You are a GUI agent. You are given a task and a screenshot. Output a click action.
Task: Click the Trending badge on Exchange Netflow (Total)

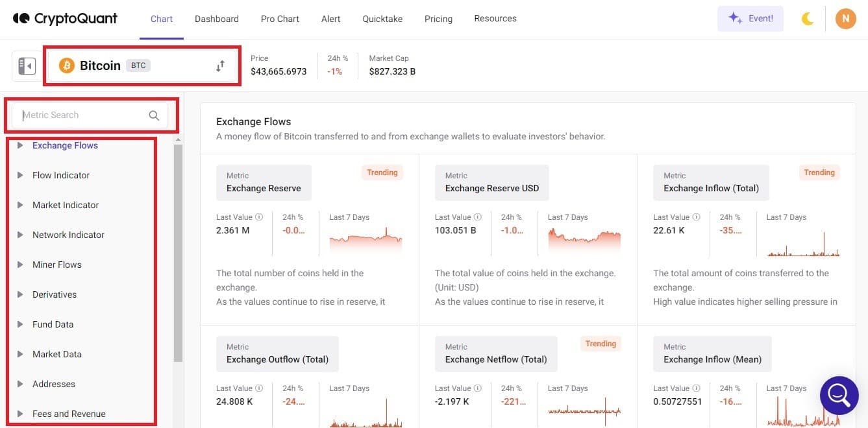(601, 344)
